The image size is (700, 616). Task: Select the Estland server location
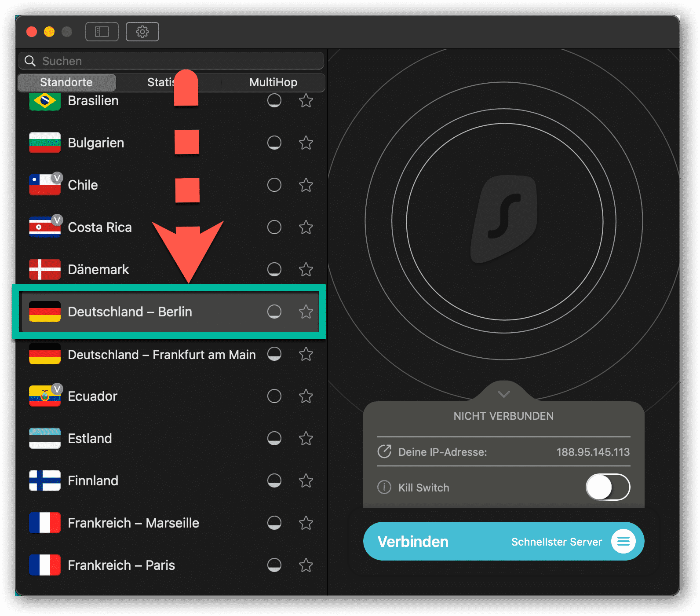point(171,439)
